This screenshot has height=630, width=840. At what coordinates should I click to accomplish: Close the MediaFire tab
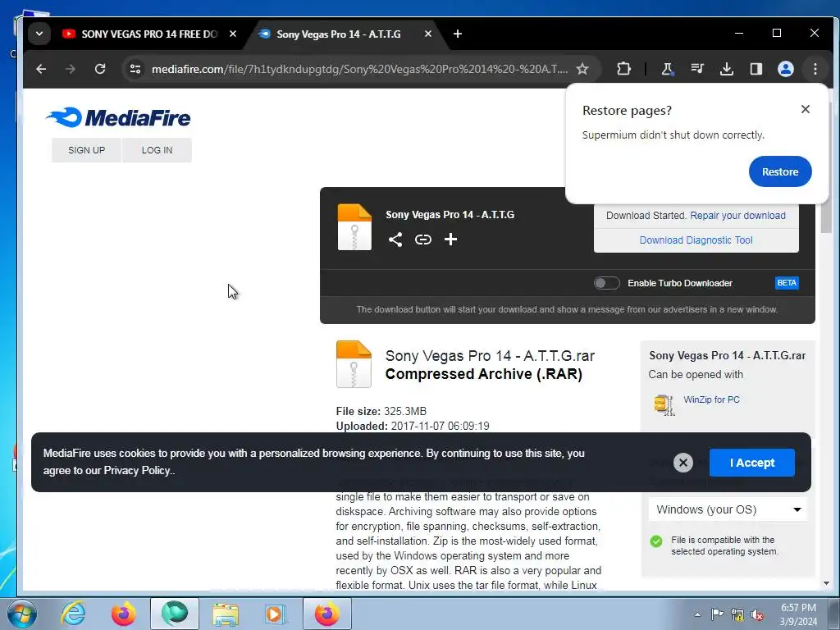point(428,34)
